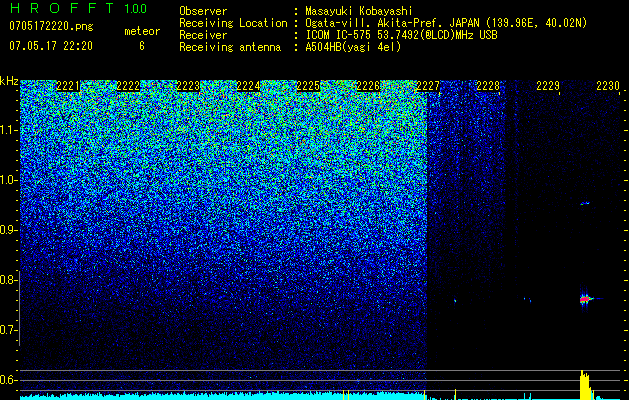Click the kHz axis unit label
Viewport: 629px width, 400px height.
point(9,81)
